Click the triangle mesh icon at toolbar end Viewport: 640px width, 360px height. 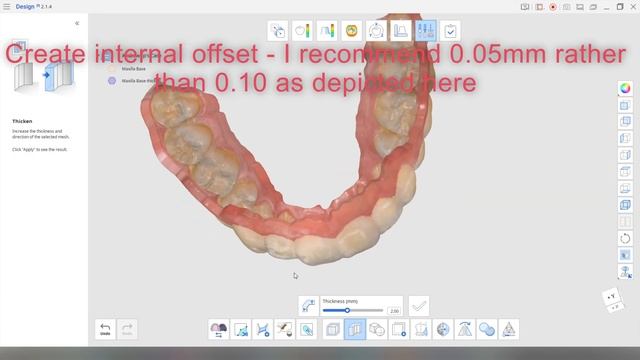click(509, 329)
